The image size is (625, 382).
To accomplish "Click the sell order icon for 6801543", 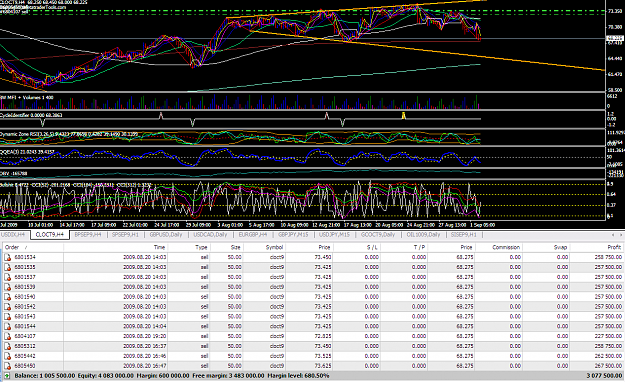I will click(8, 317).
